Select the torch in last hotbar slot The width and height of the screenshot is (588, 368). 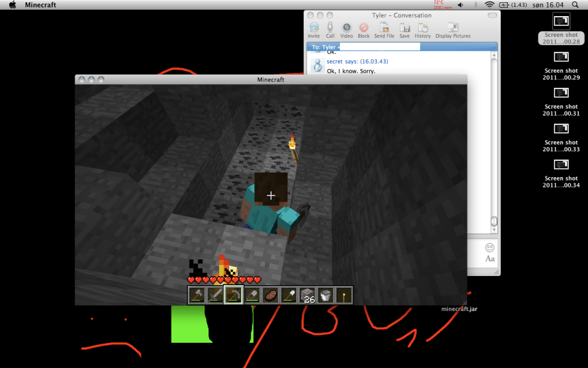344,295
